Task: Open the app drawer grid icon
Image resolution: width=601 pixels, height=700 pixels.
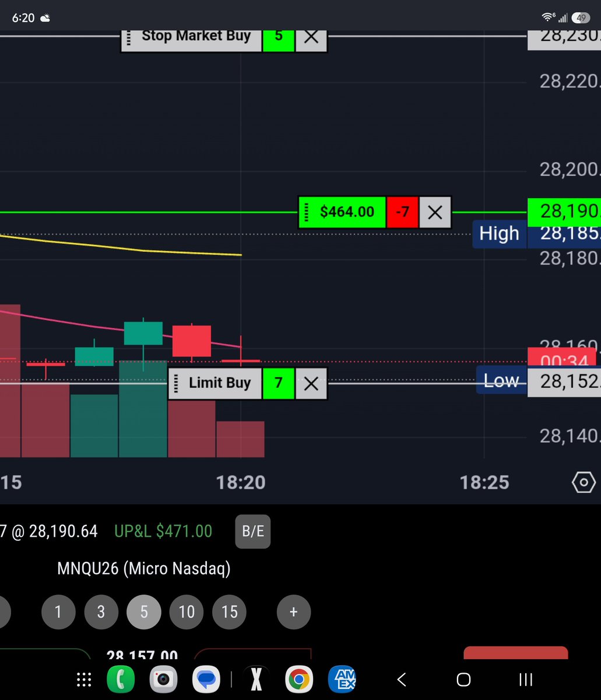Action: [84, 680]
